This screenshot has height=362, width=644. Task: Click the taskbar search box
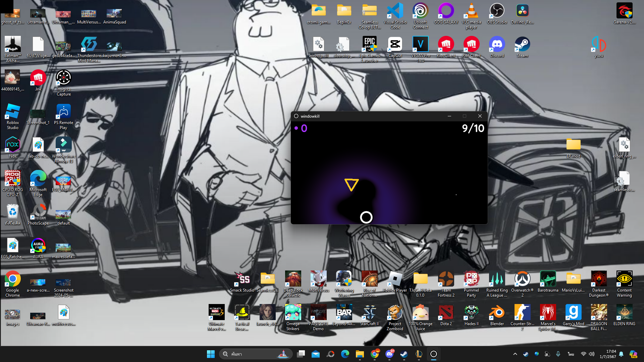(x=256, y=354)
